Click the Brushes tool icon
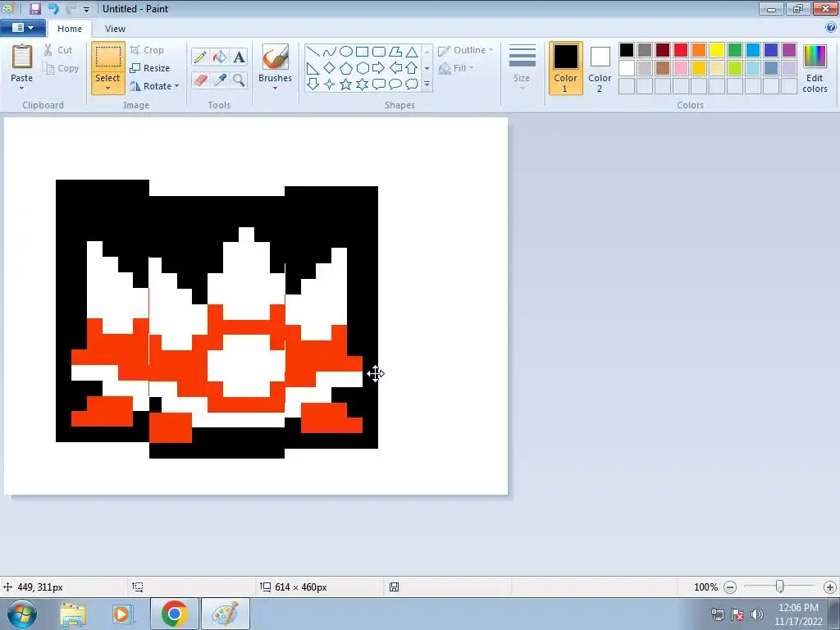 point(276,57)
